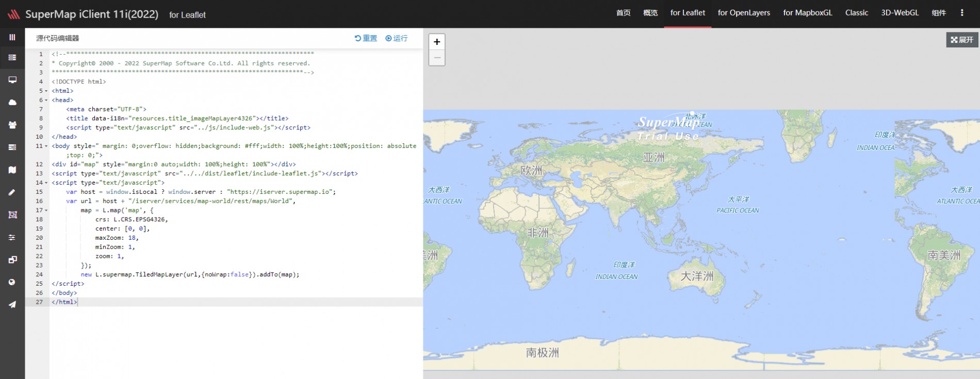Zoom out the map with minus button
Image resolution: width=980 pixels, height=379 pixels.
[x=437, y=58]
